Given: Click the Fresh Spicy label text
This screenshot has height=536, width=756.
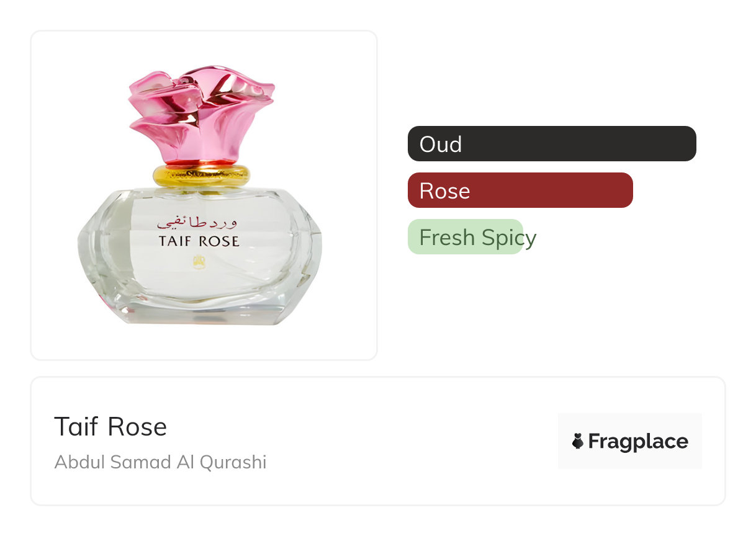Looking at the screenshot, I should point(478,238).
